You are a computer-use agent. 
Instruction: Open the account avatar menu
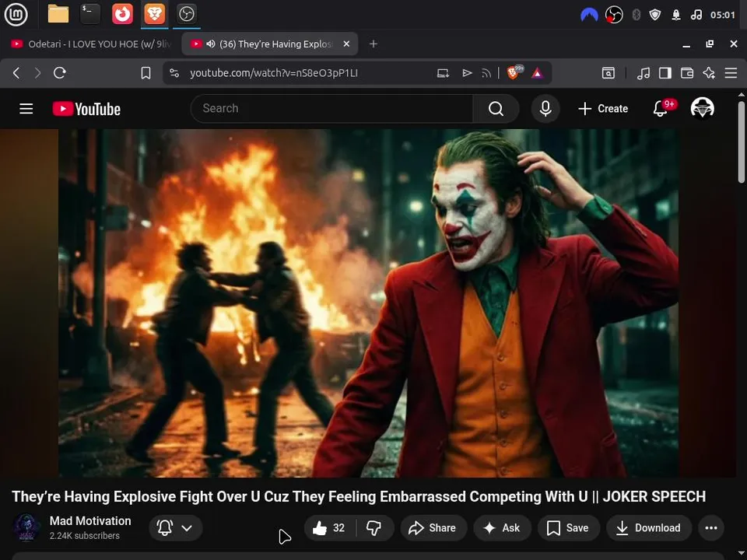[702, 108]
